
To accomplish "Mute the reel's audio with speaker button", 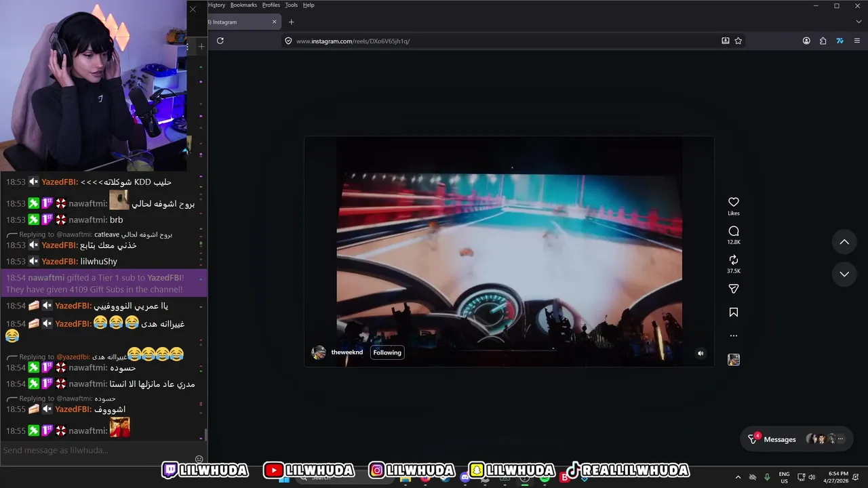I will (701, 353).
